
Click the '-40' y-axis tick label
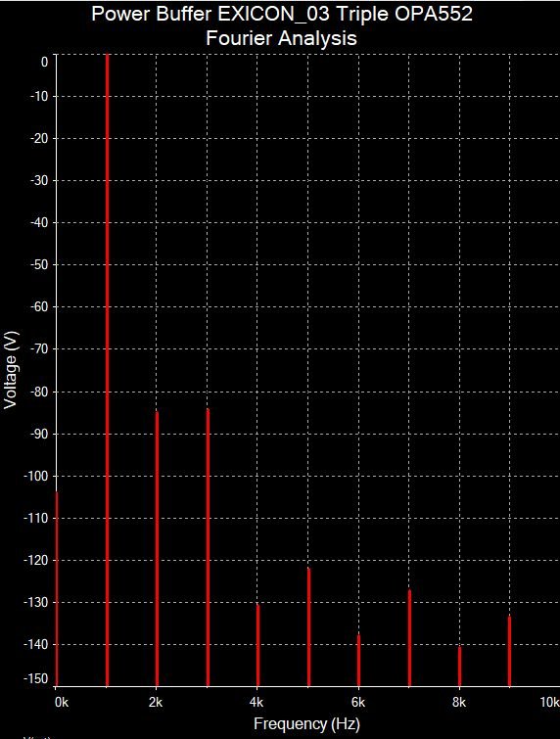38,222
